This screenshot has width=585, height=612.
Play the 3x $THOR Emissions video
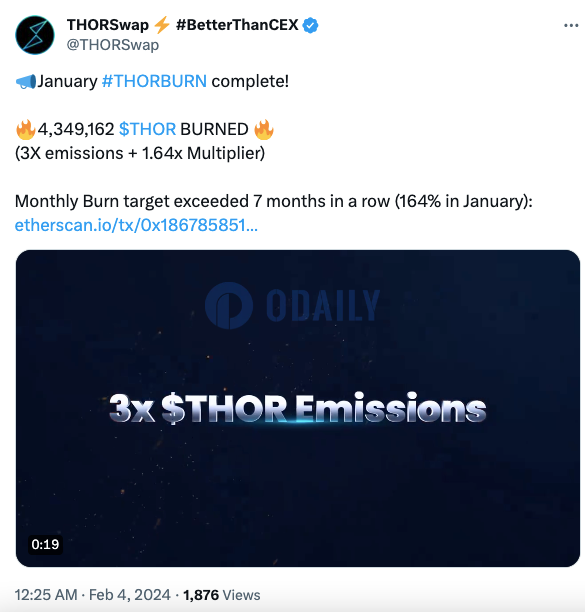[x=298, y=408]
